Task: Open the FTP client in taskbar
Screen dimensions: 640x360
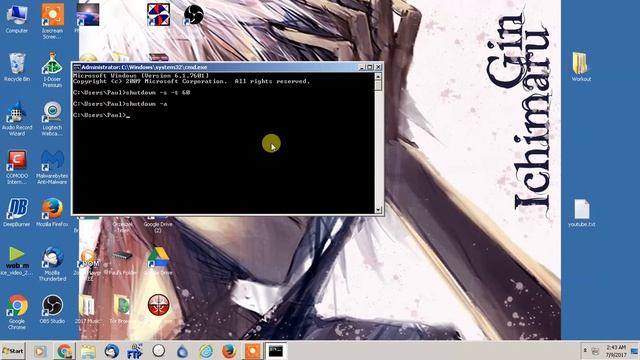Action: tap(135, 351)
